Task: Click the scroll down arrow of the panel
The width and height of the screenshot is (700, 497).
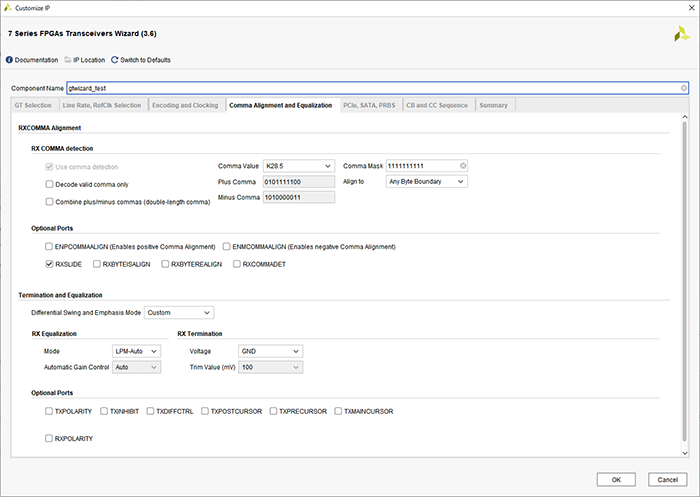Action: pos(685,453)
